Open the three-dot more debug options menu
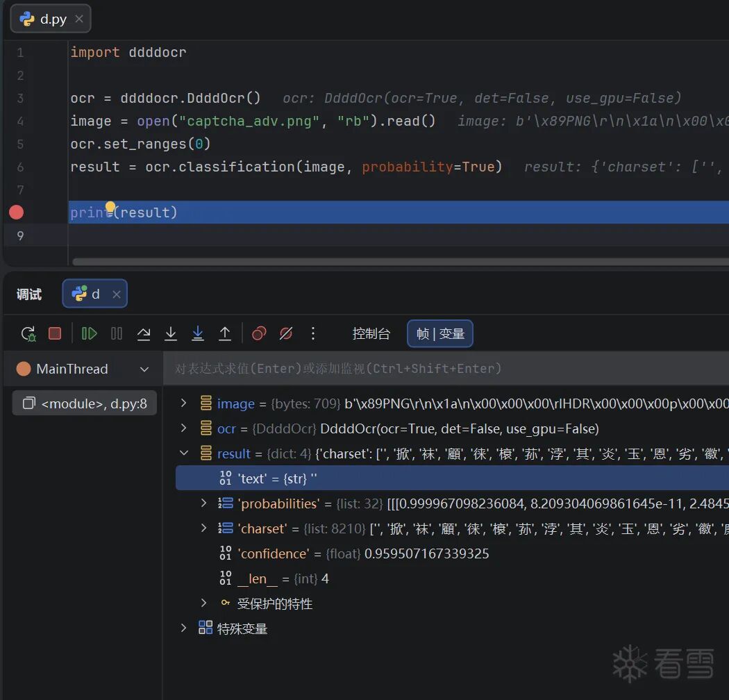The image size is (729, 700). pos(313,334)
